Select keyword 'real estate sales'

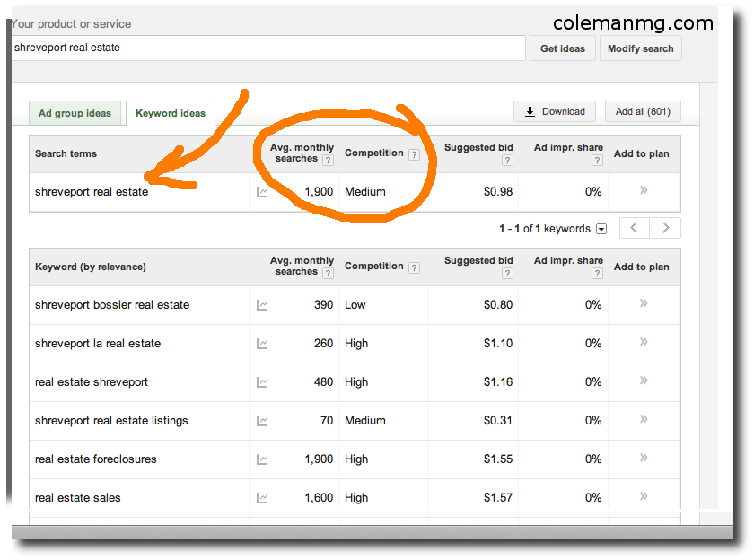(78, 497)
